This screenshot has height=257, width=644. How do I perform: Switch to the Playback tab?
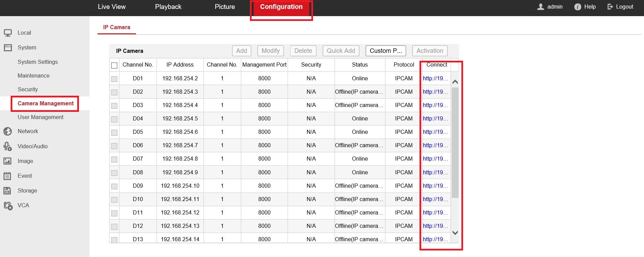168,7
